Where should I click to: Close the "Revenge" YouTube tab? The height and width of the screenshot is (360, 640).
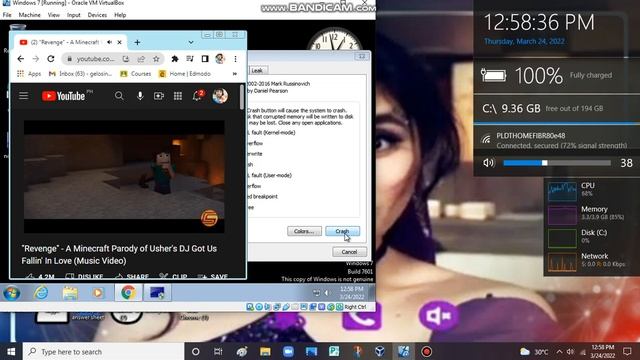click(x=120, y=42)
